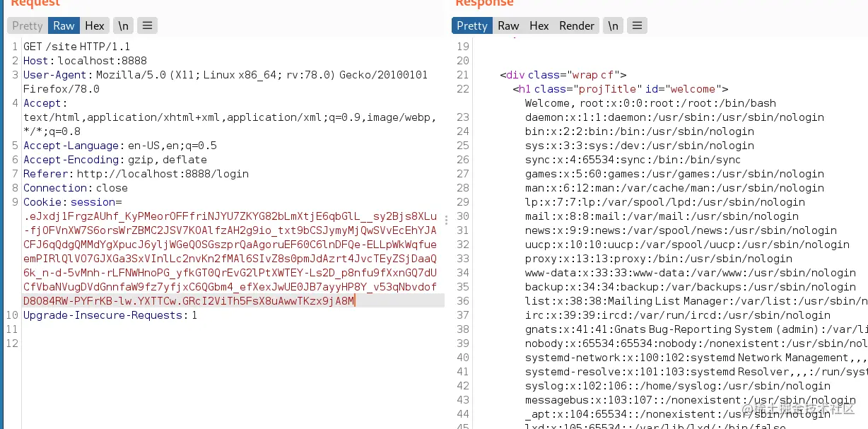Place cursor at end of session cookie value
This screenshot has height=429, width=868.
tap(355, 301)
